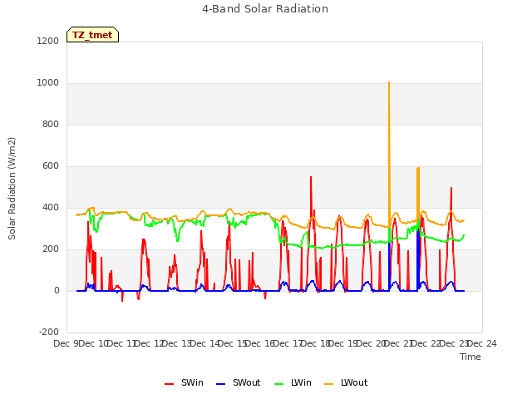Toggle the LWin legend entry

pyautogui.click(x=293, y=382)
